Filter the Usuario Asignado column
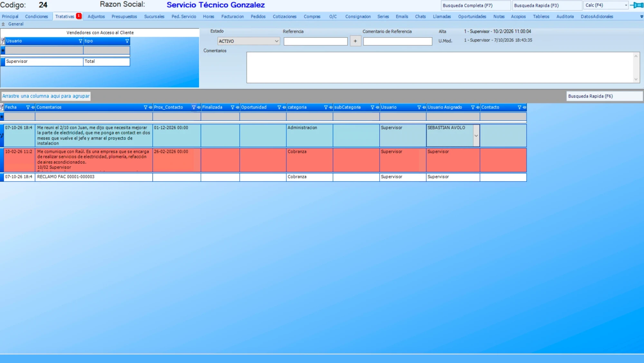 pos(473,107)
